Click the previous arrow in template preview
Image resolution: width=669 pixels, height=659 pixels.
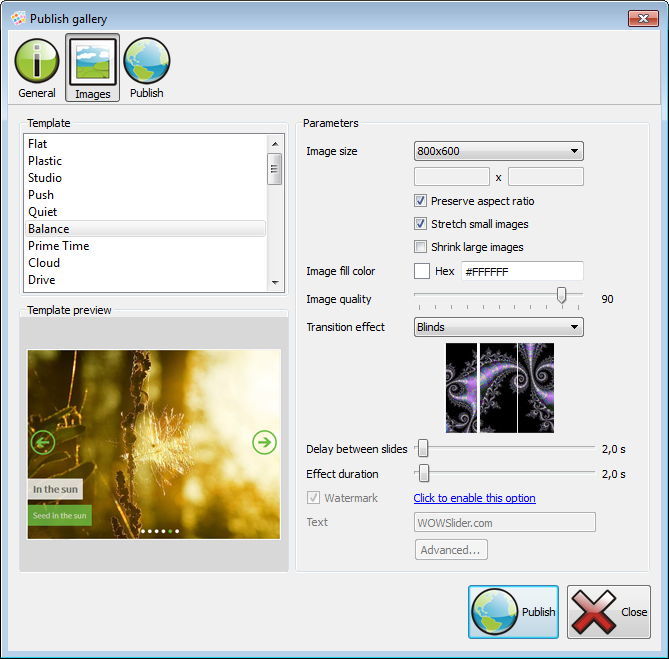coord(43,442)
